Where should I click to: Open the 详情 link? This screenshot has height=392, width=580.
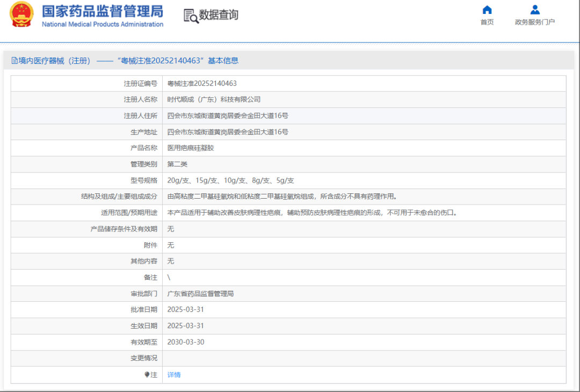pos(174,375)
